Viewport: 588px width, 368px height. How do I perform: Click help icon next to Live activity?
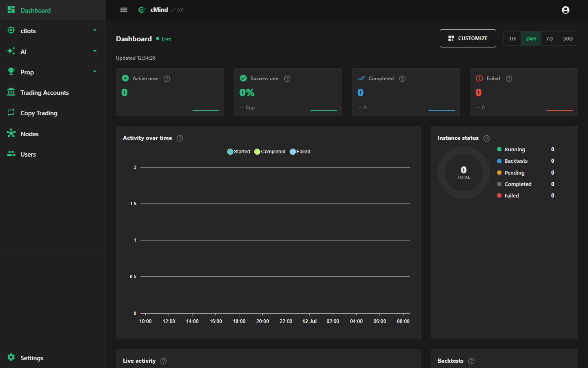pyautogui.click(x=163, y=361)
